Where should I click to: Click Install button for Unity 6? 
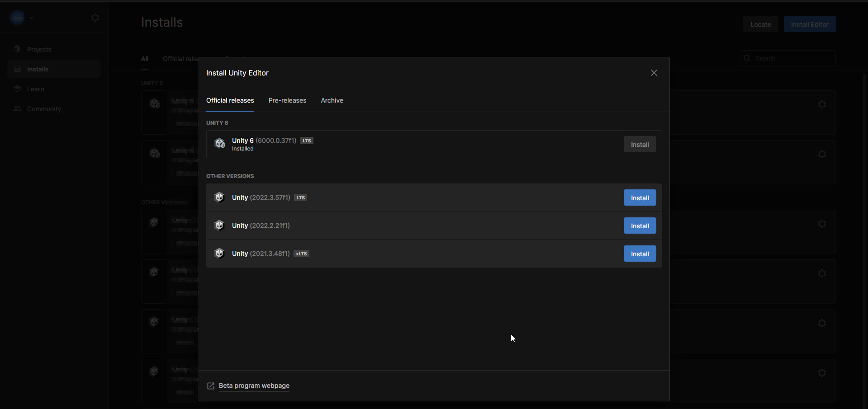(x=640, y=145)
